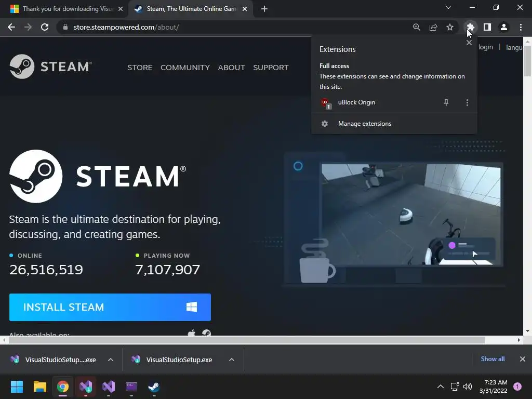Click the scroll right arrow
This screenshot has width=532, height=399.
[x=519, y=340]
